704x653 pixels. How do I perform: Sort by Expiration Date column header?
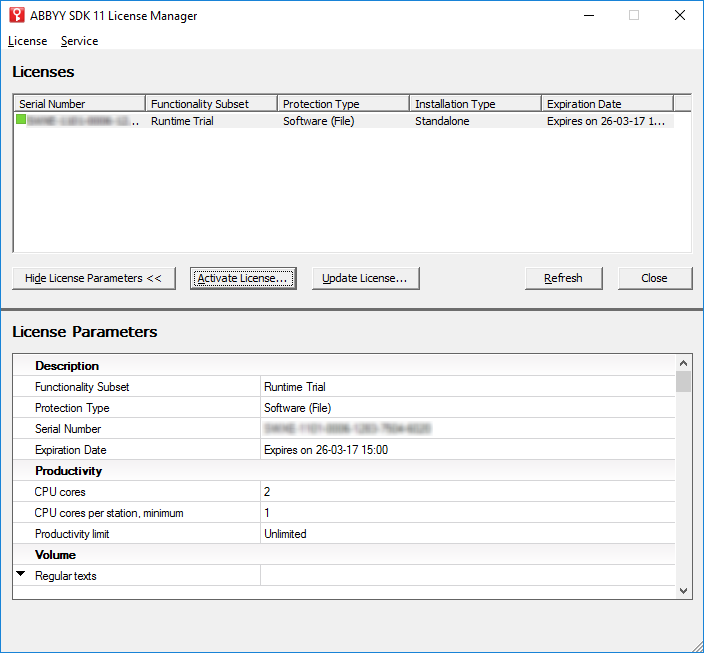tap(607, 104)
